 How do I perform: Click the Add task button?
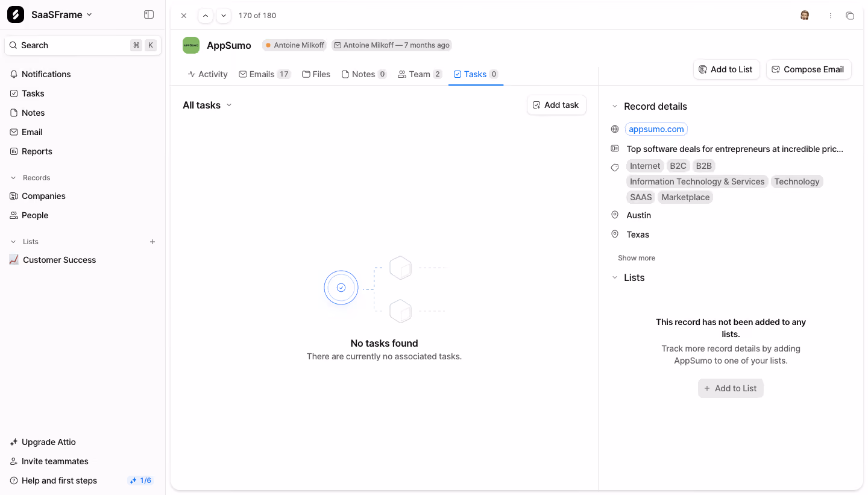556,105
